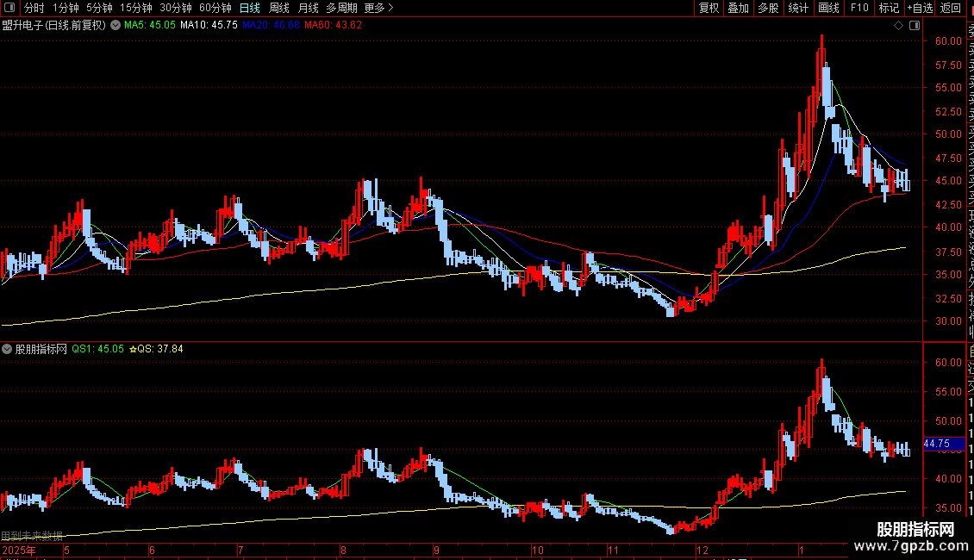Click the 股朋指标网 sub-chart title
Viewport: 974px width, 560px height.
[41, 349]
